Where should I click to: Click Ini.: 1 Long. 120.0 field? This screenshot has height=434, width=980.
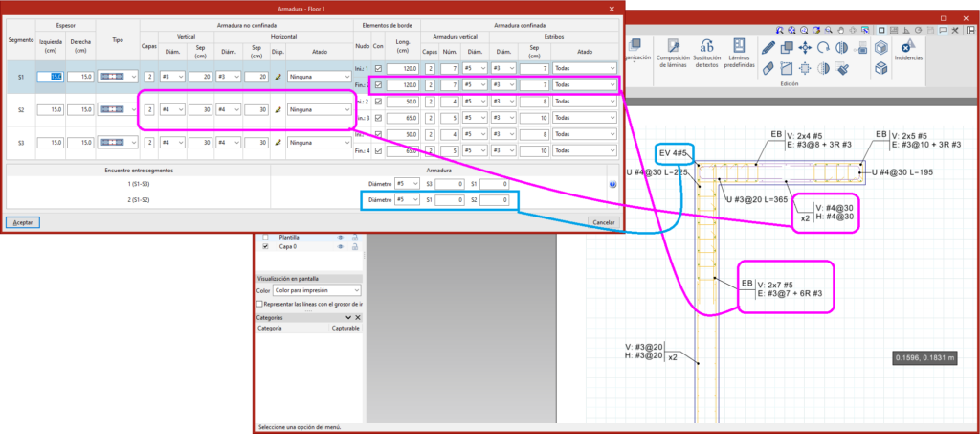[403, 68]
